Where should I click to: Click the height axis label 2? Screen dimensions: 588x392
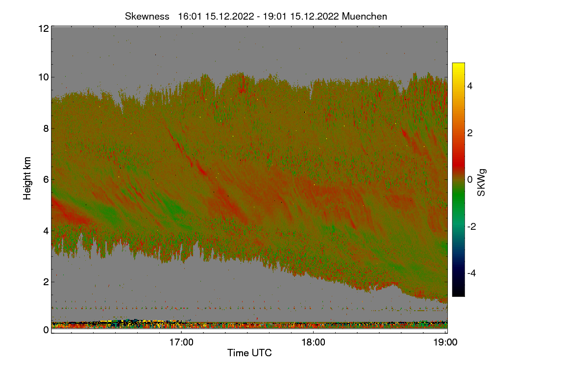tap(46, 281)
